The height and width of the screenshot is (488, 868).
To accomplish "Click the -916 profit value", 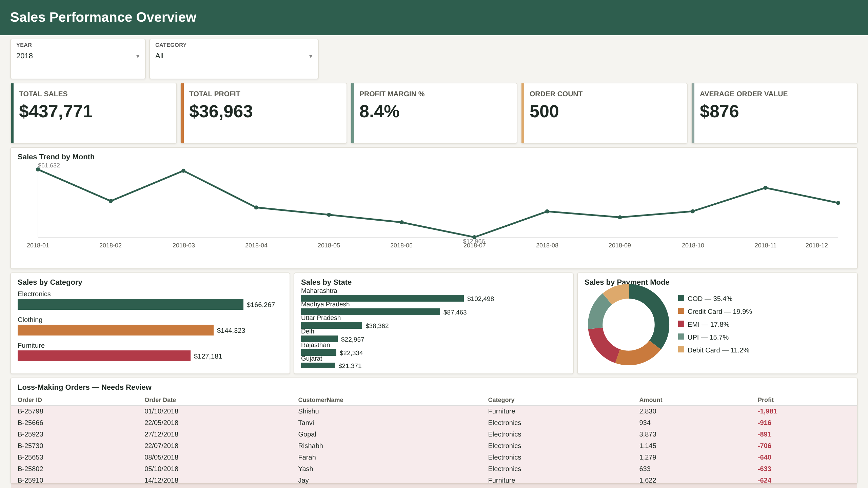I will (765, 423).
